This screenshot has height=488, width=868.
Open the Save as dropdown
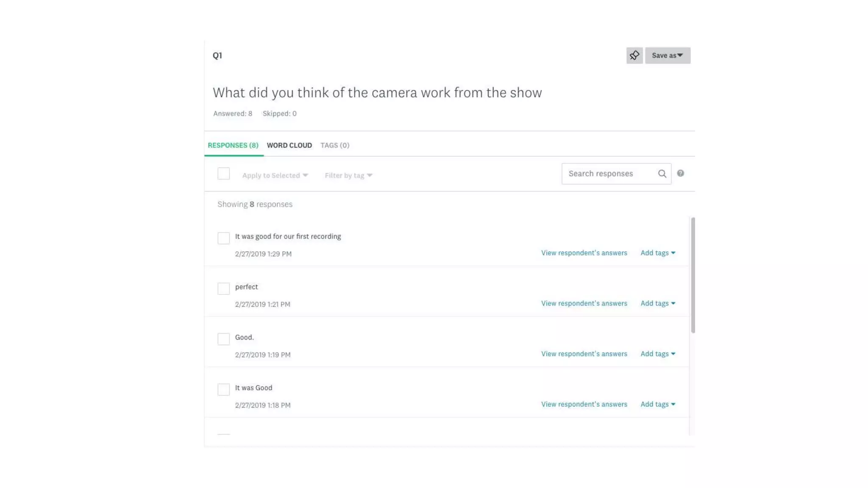click(x=667, y=55)
